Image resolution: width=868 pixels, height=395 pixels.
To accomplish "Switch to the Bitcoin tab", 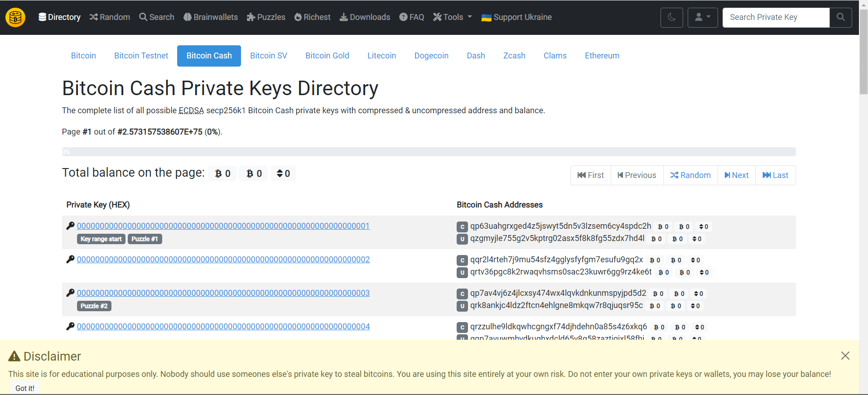I will tap(83, 56).
